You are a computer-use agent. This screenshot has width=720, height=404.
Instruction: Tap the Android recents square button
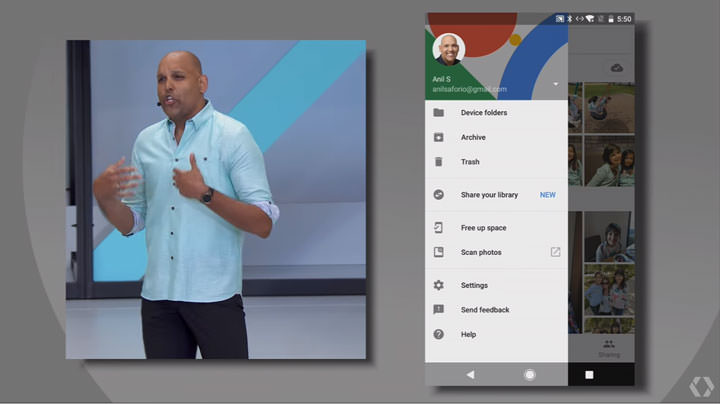(x=589, y=375)
